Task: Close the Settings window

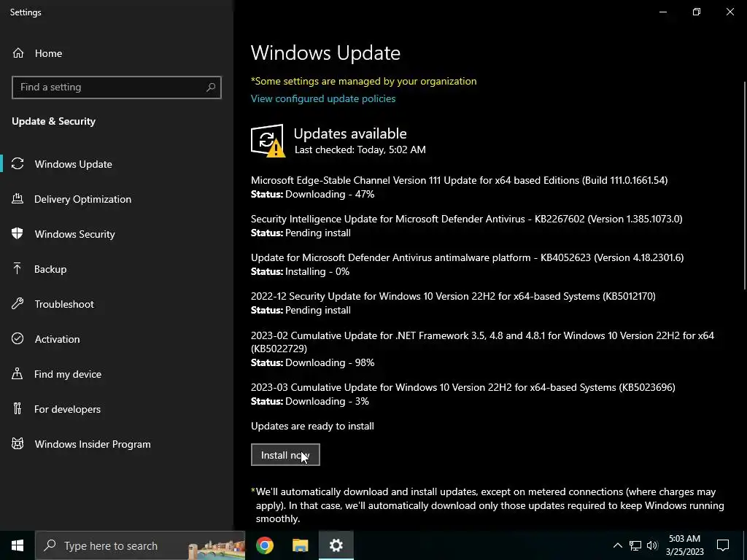Action: [729, 12]
